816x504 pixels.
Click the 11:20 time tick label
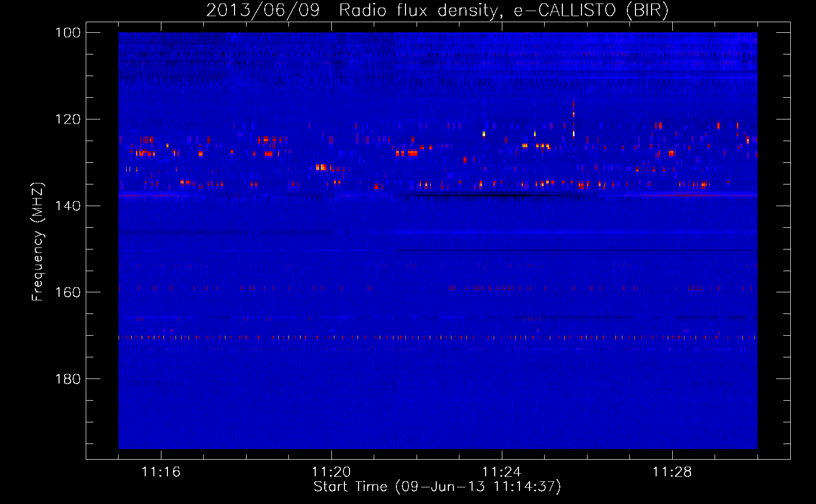point(331,472)
